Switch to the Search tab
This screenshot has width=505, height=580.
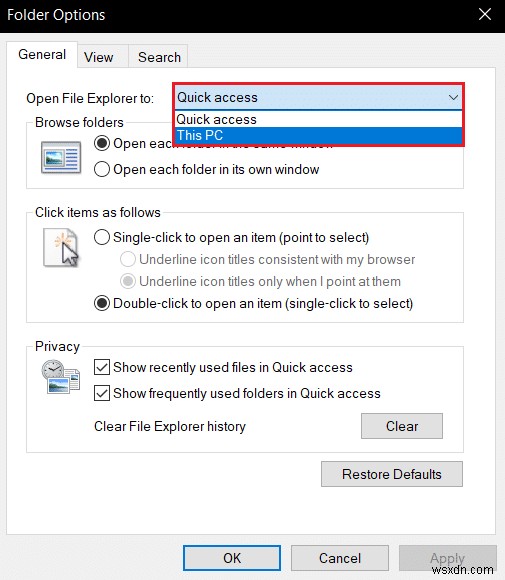[159, 57]
